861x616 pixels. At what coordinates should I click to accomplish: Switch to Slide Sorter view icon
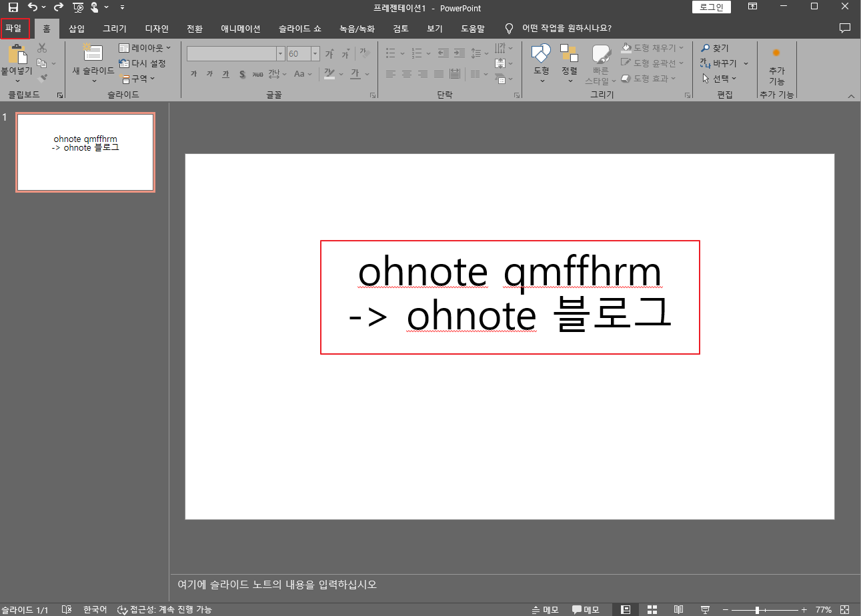pyautogui.click(x=652, y=609)
